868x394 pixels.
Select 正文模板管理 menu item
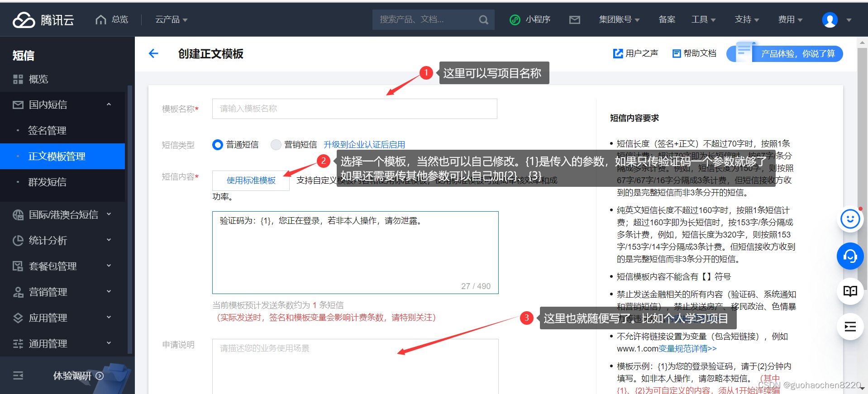click(62, 156)
